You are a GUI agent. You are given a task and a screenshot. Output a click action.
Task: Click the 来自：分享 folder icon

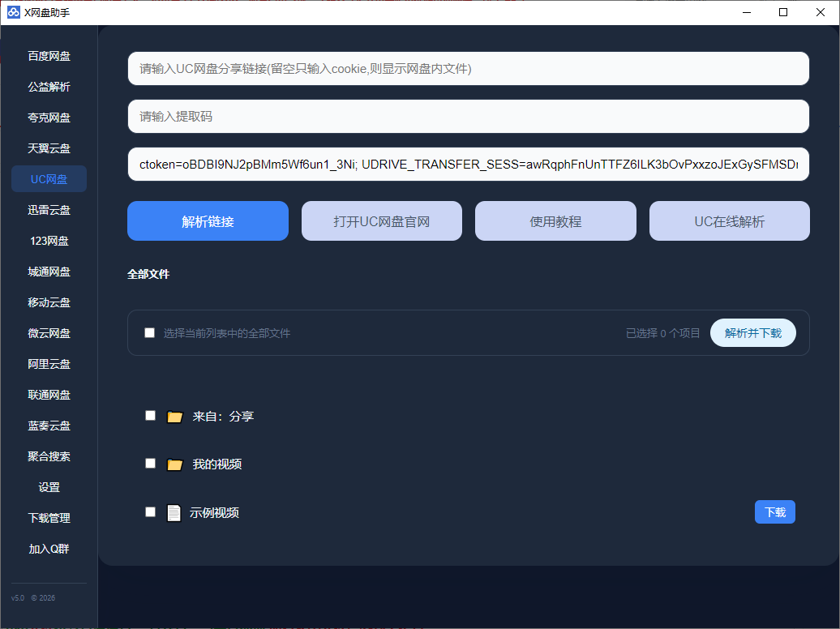pos(174,417)
